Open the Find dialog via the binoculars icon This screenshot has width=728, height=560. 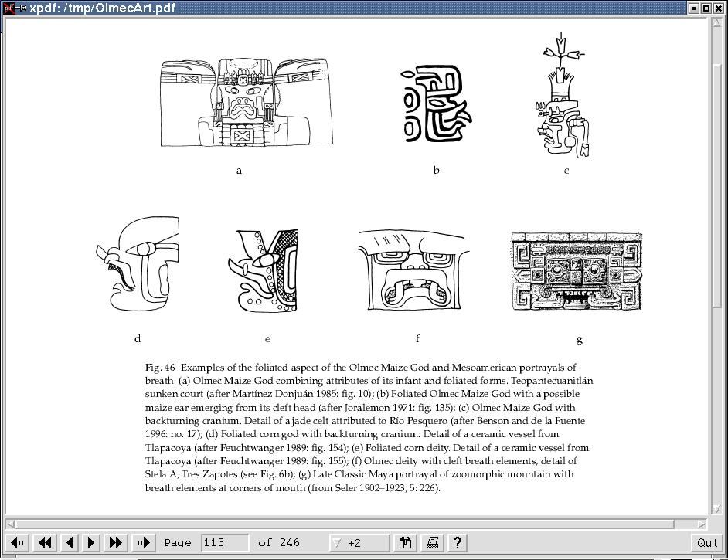coord(405,542)
